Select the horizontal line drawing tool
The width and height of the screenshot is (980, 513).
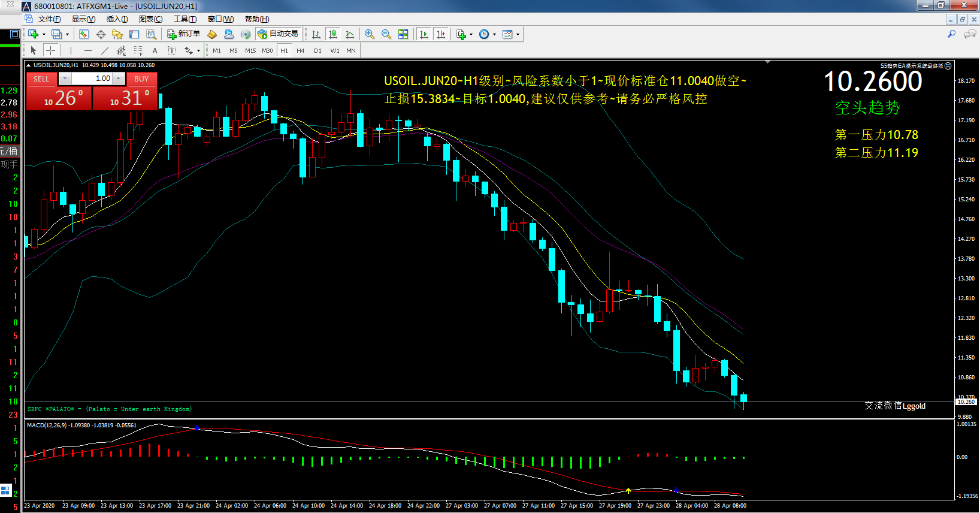coord(88,50)
